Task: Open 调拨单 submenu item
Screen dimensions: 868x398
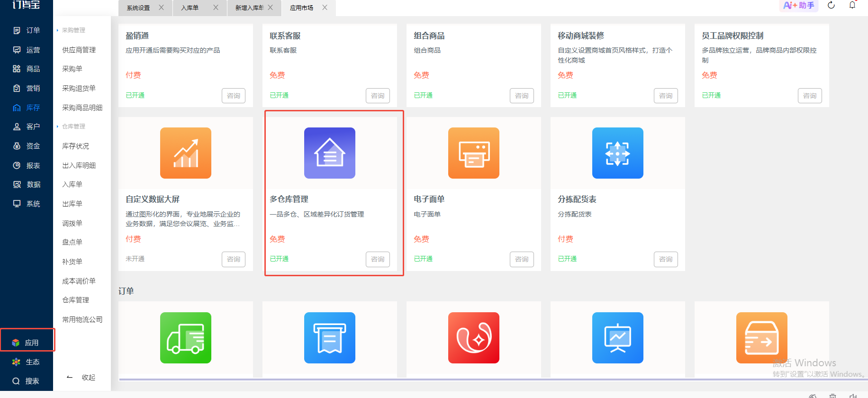Action: click(72, 223)
